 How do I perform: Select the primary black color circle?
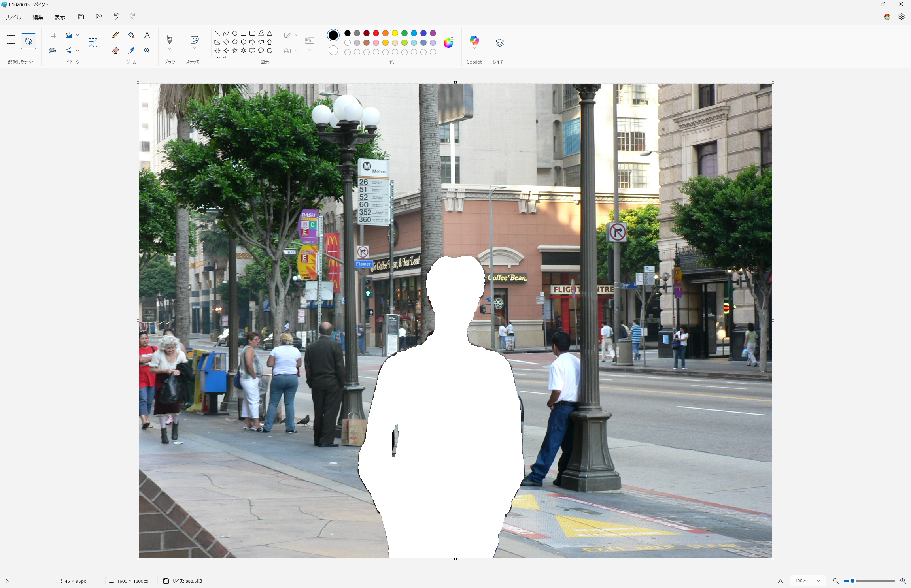click(x=333, y=35)
